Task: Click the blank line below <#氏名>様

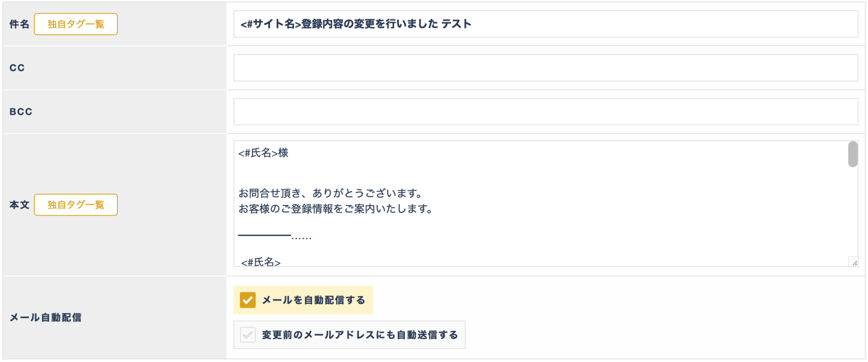Action: coord(381,173)
